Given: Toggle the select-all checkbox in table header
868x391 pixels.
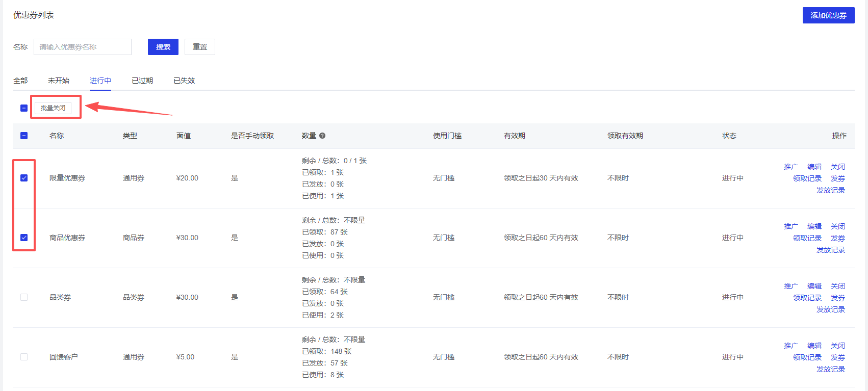Looking at the screenshot, I should [x=24, y=136].
